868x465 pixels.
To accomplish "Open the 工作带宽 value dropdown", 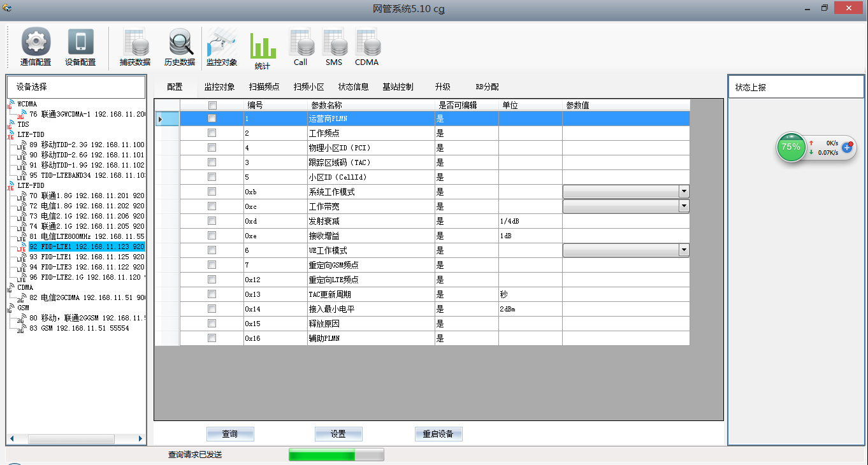I will point(683,206).
